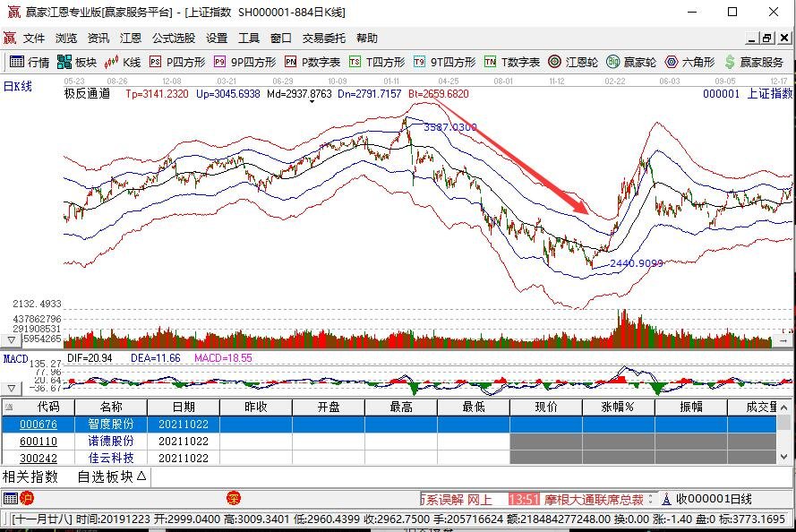The height and width of the screenshot is (532, 796).
Task: Launch the 赢家轮 tool
Action: click(631, 62)
